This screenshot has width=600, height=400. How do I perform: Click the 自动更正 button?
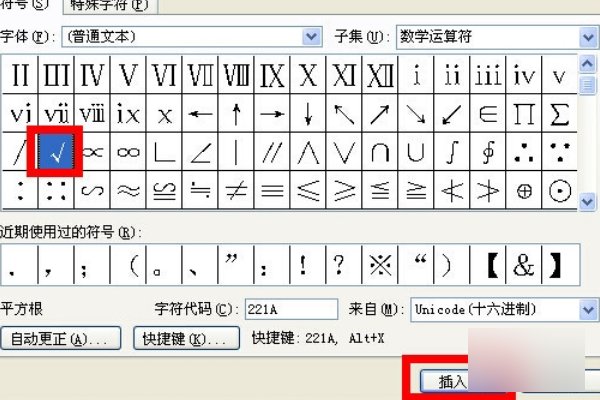(x=60, y=338)
